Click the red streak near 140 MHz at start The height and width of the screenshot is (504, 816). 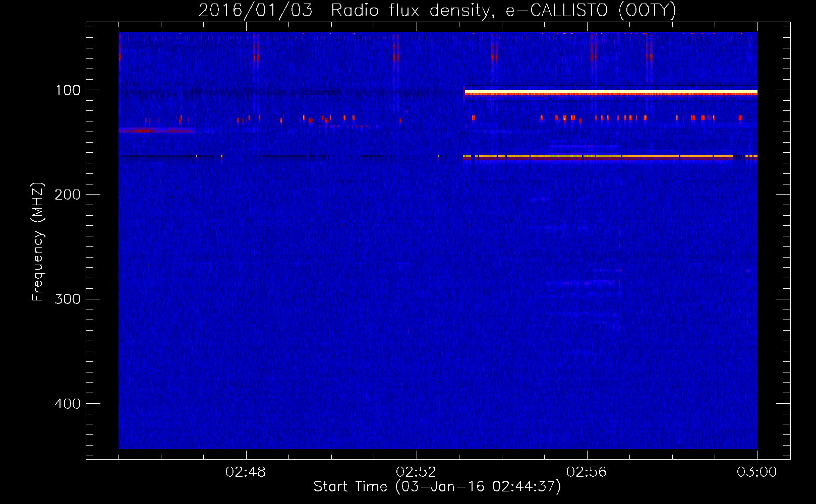156,131
